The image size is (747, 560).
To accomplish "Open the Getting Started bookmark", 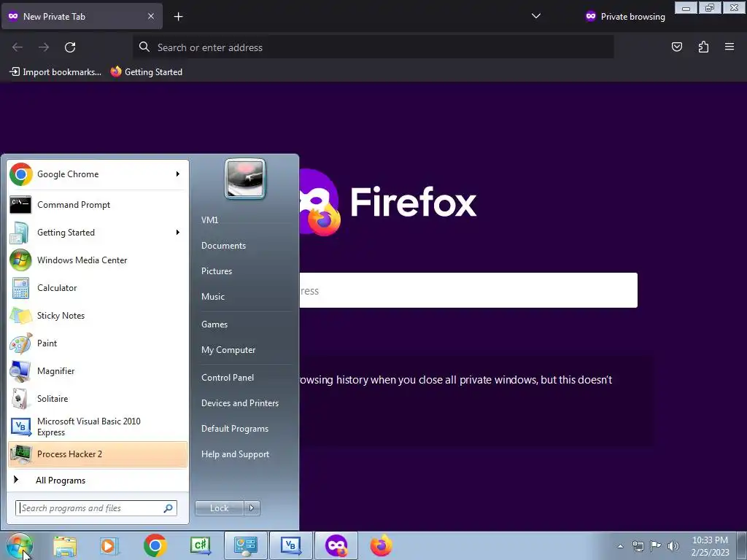I will point(146,72).
